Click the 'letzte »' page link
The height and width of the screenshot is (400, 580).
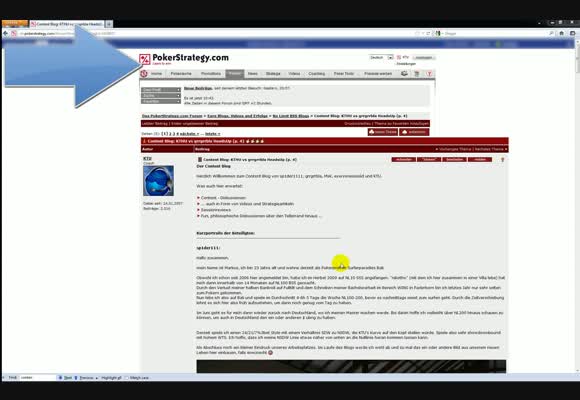pyautogui.click(x=213, y=134)
